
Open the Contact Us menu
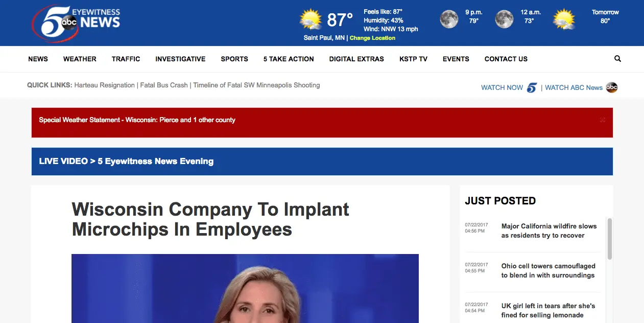tap(506, 59)
